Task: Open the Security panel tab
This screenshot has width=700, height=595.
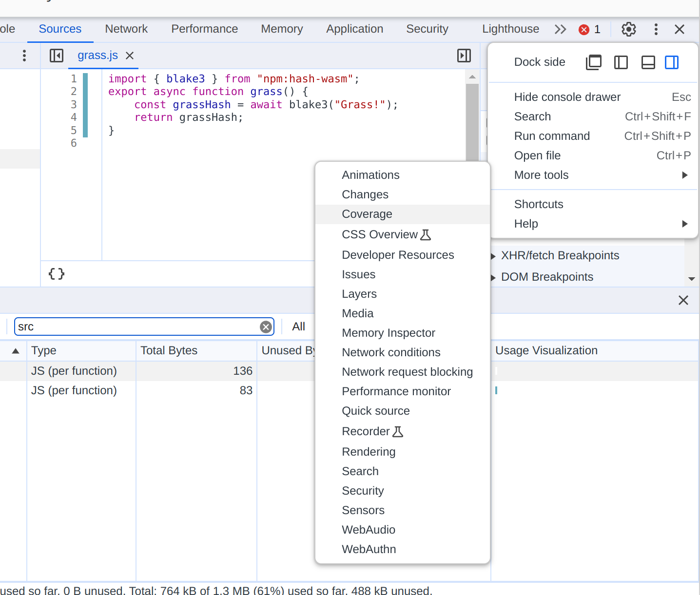Action: coord(427,29)
